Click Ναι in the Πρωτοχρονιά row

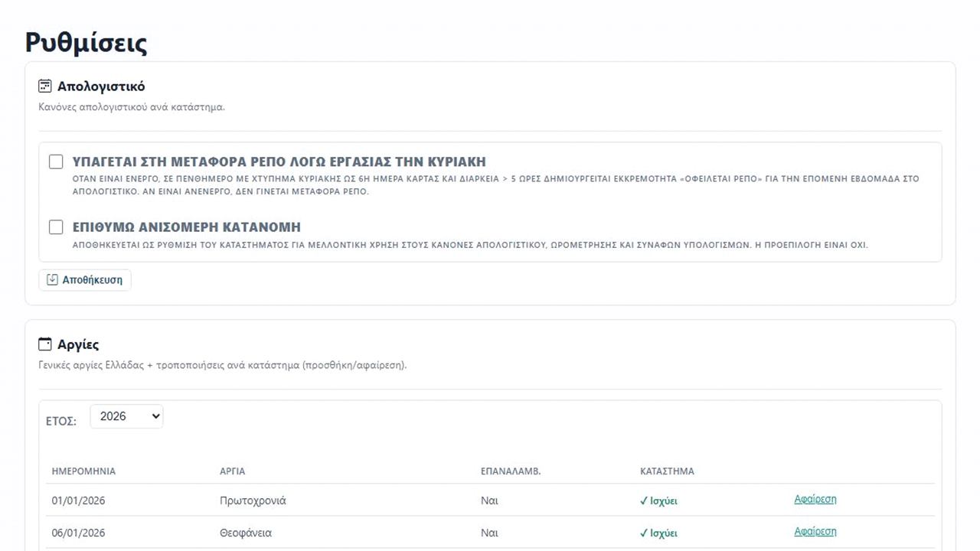coord(489,500)
